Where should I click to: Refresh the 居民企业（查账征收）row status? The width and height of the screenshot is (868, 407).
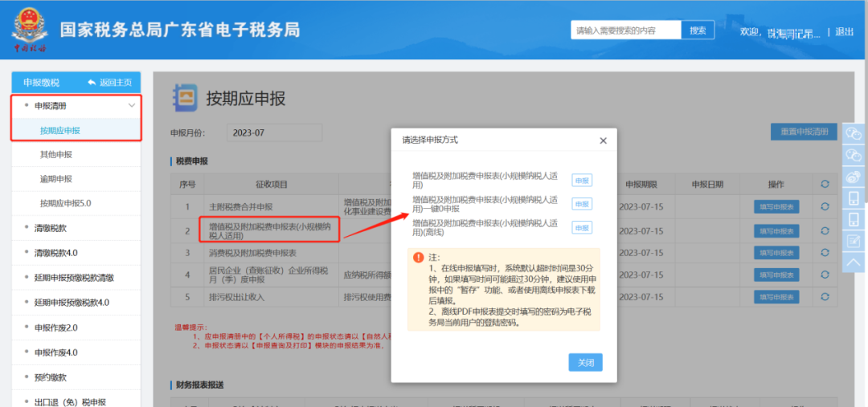click(x=825, y=275)
